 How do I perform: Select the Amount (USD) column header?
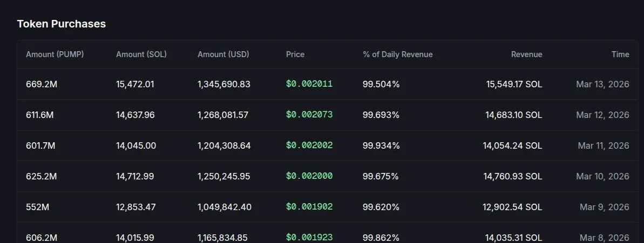point(223,54)
